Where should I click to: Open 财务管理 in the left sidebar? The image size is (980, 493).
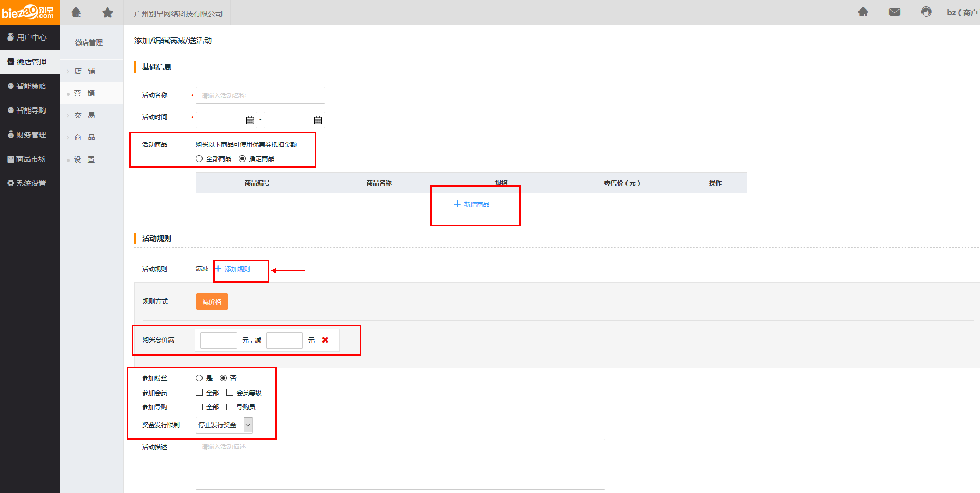click(31, 135)
